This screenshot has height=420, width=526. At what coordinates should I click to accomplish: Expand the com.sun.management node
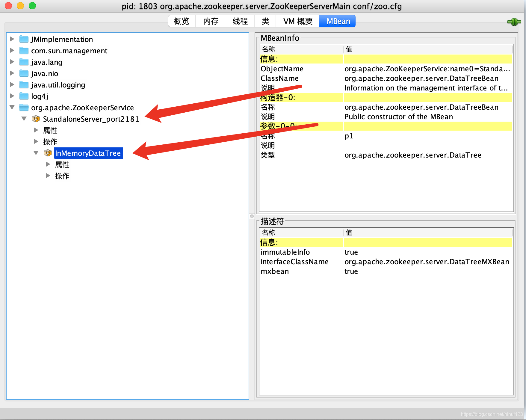coord(12,50)
